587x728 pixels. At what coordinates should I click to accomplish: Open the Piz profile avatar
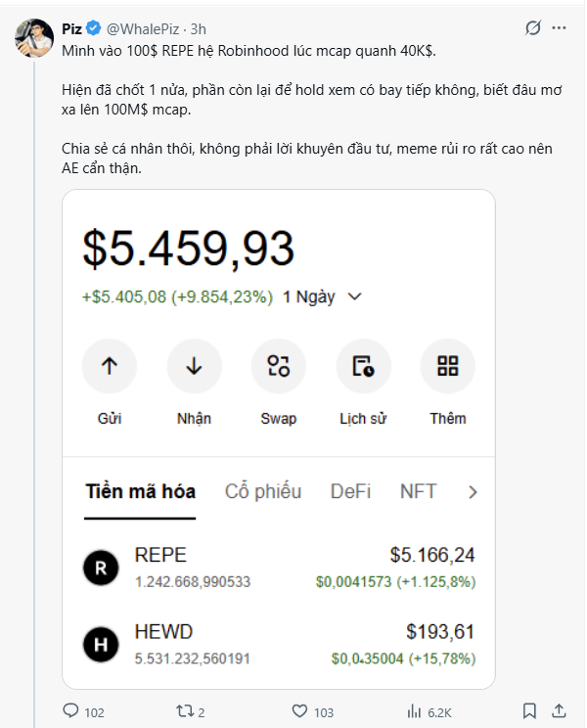pyautogui.click(x=34, y=38)
